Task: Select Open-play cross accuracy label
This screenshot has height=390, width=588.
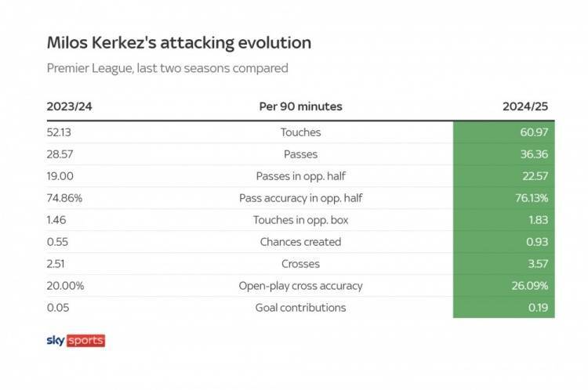Action: [x=301, y=286]
